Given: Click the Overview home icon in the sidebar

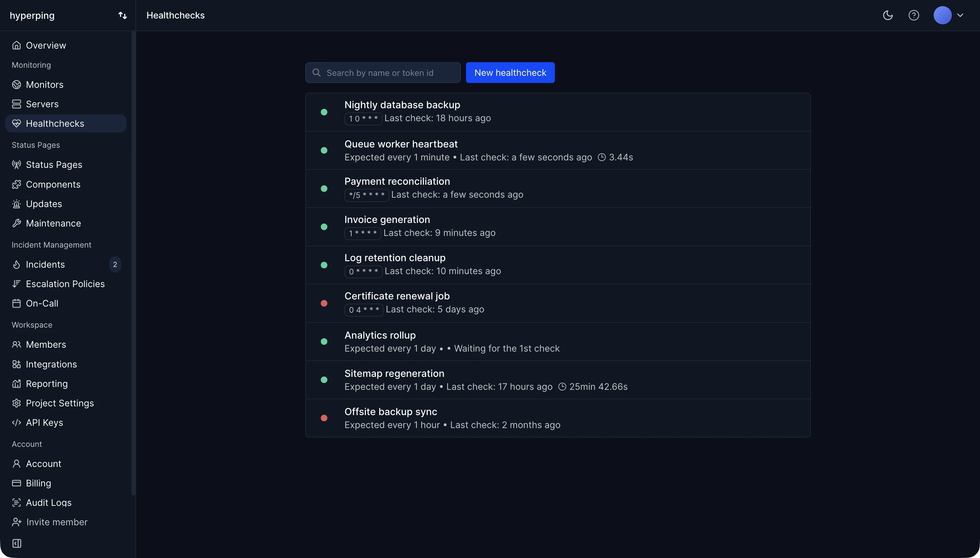Looking at the screenshot, I should pos(17,45).
